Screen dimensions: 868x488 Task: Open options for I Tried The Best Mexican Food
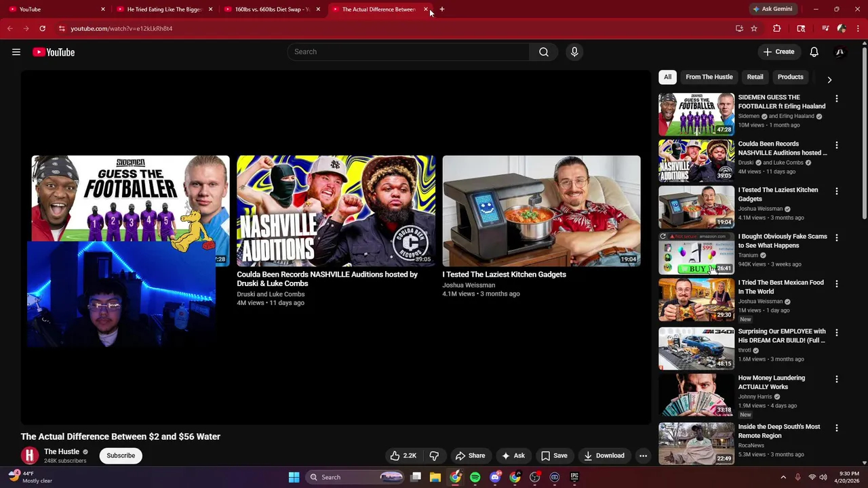(837, 284)
